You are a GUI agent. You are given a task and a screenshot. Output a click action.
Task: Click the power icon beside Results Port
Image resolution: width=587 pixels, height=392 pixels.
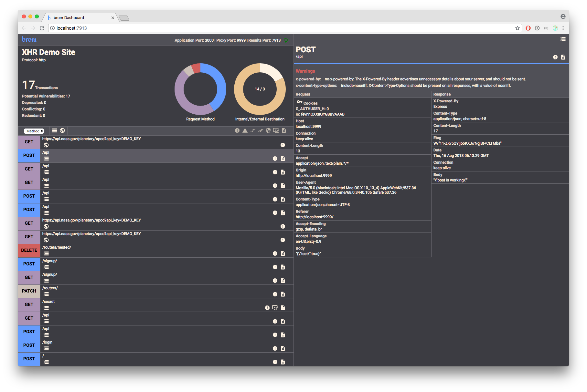[x=286, y=40]
